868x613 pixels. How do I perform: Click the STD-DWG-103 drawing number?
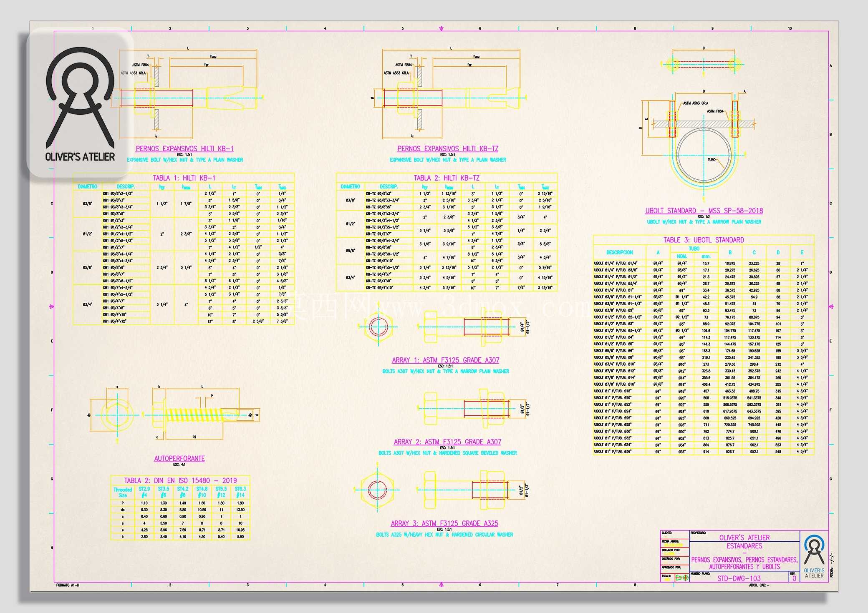point(739,578)
